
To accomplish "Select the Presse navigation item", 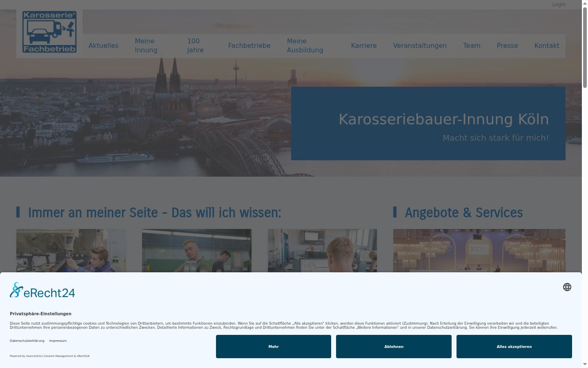I will 507,45.
